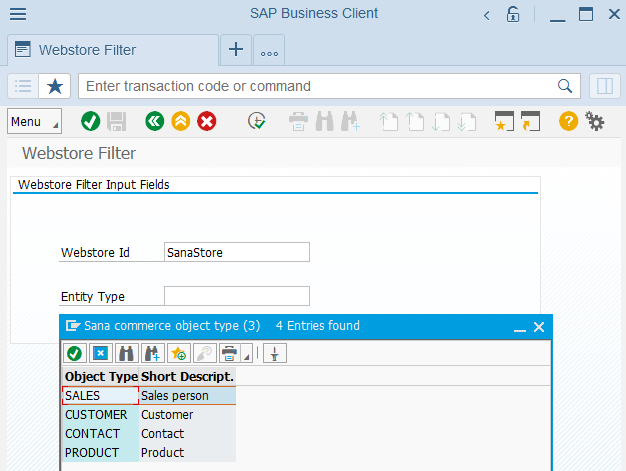Click the Product description cell
Viewport: 626px width, 471px height.
187,453
